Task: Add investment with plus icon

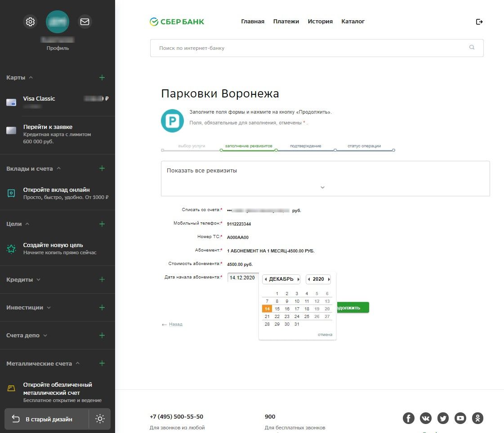Action: tap(102, 307)
